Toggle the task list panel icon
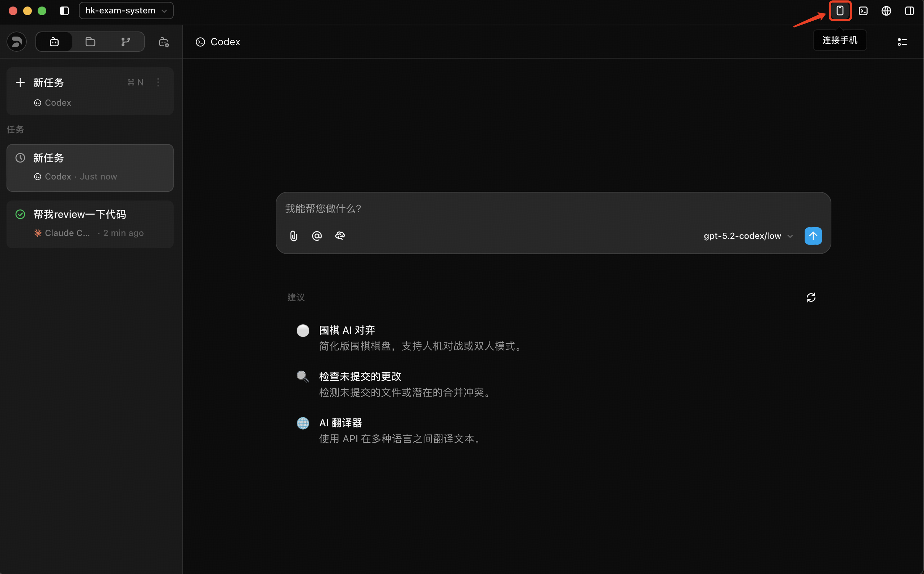The width and height of the screenshot is (924, 574). pyautogui.click(x=902, y=42)
